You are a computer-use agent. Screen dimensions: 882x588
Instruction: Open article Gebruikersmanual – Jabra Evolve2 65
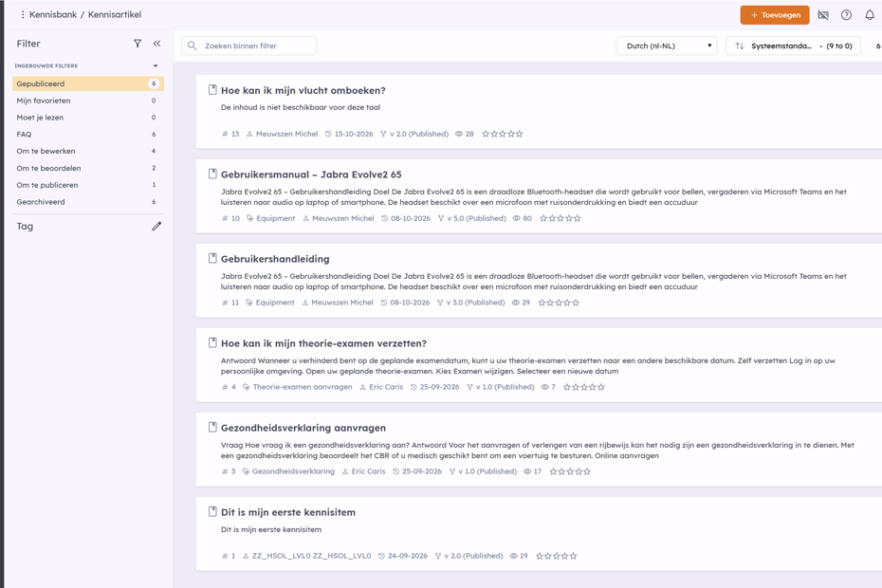click(311, 175)
